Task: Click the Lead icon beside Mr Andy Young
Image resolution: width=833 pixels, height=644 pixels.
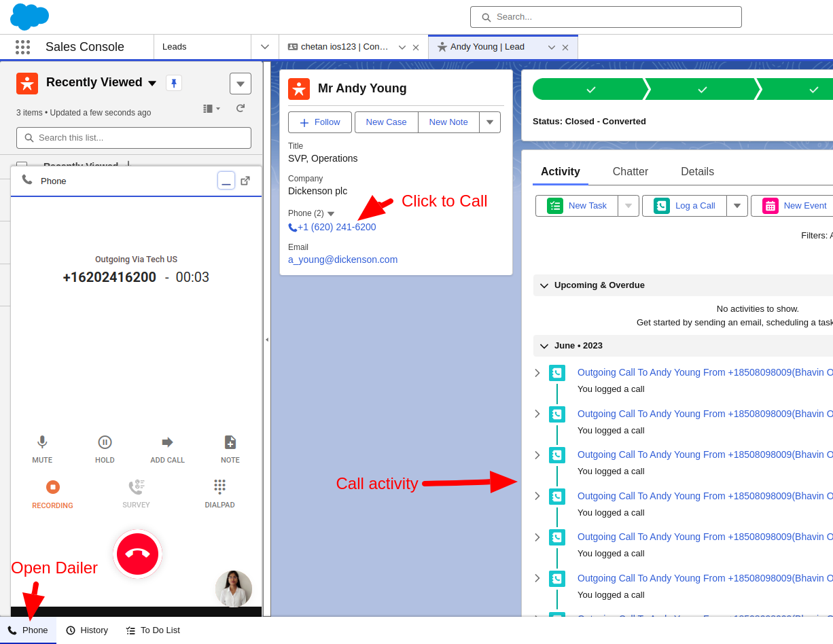Action: [x=299, y=89]
